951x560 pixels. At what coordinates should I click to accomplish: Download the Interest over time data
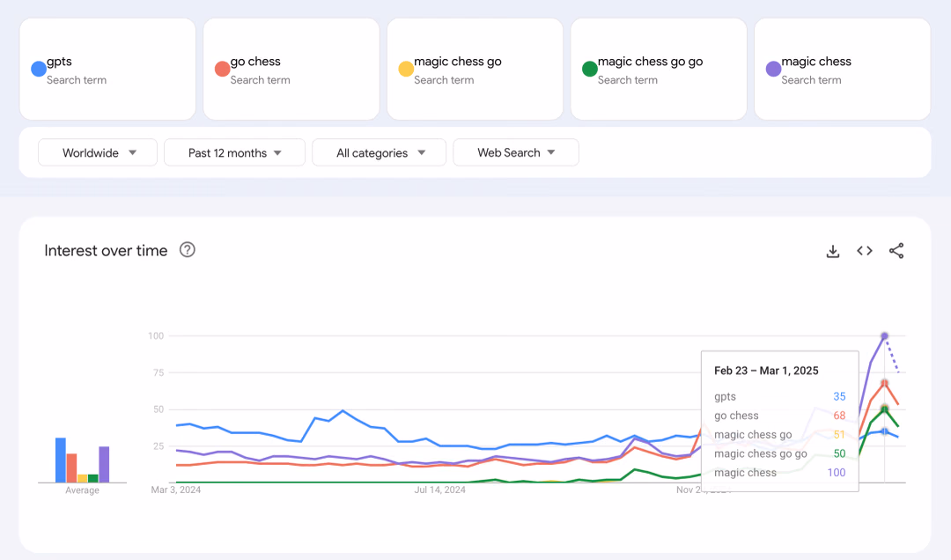click(x=833, y=251)
